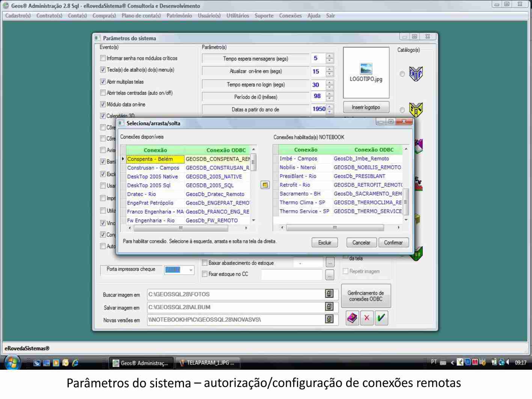Image resolution: width=532 pixels, height=399 pixels.
Task: Open the Conexões menu
Action: pos(290,16)
